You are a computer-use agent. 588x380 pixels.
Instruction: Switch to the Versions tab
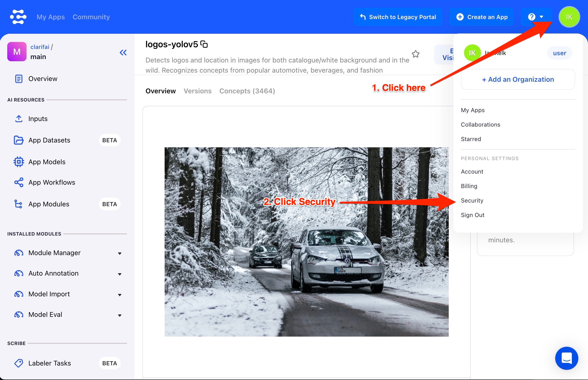(197, 91)
